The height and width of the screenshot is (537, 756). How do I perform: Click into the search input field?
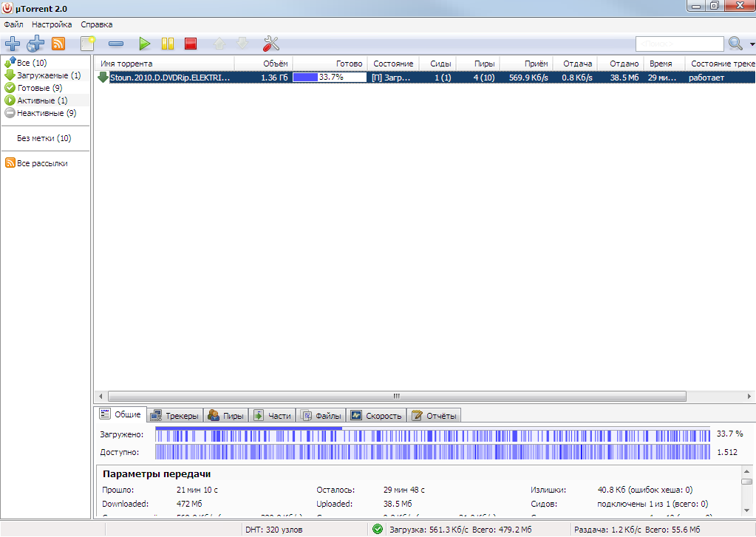pos(679,44)
